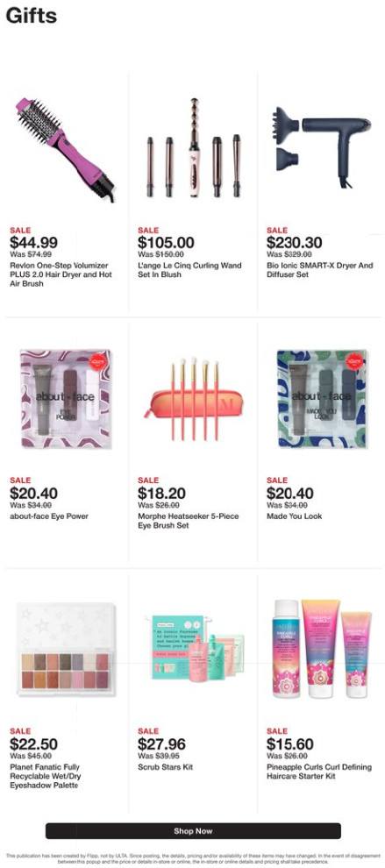Screen dimensions: 385x868
Task: Select the Pineapple Curls haircare kit image
Action: (321, 649)
